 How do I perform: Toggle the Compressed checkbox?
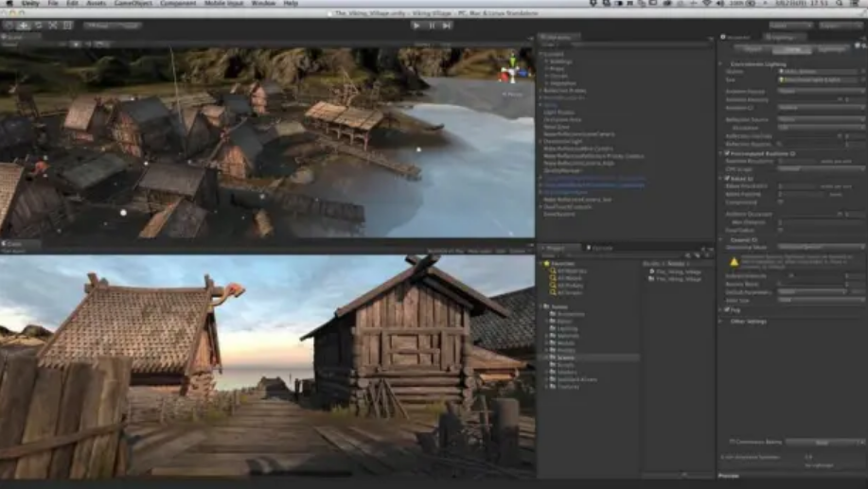click(781, 201)
